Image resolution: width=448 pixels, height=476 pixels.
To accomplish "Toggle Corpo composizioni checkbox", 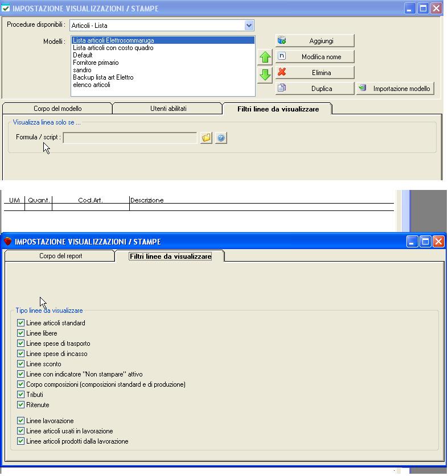I will click(20, 384).
